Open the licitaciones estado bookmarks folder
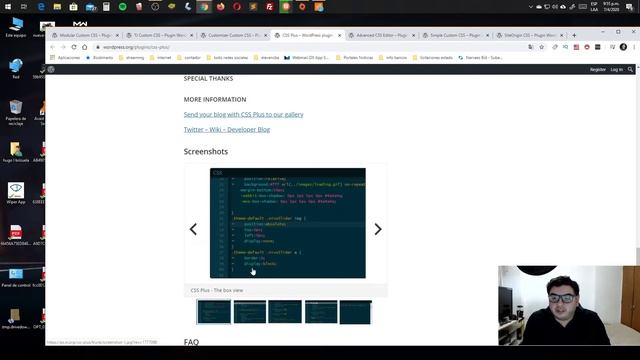The height and width of the screenshot is (360, 640). click(x=432, y=58)
